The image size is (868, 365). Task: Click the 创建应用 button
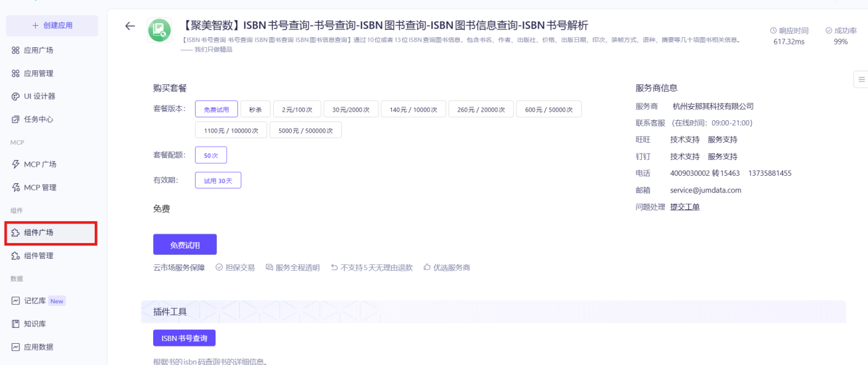pyautogui.click(x=52, y=25)
